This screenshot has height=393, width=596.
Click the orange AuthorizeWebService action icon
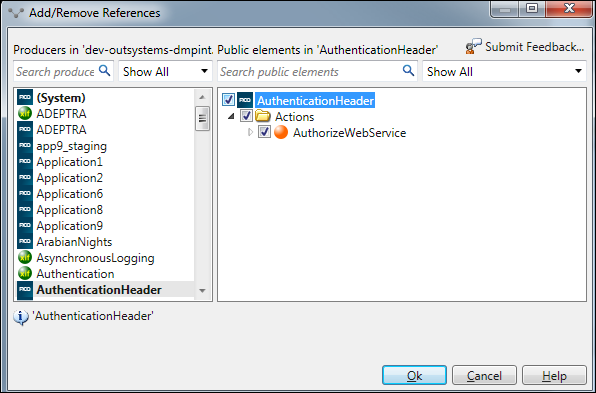281,132
